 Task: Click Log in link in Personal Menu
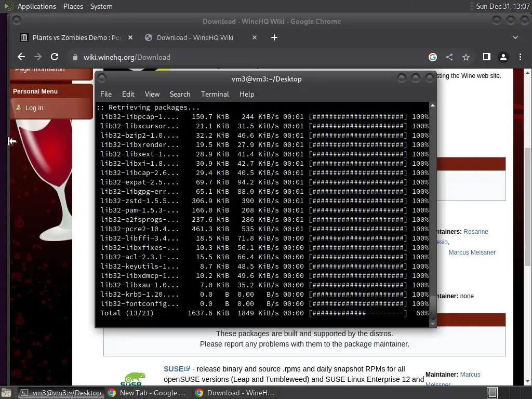pos(34,108)
